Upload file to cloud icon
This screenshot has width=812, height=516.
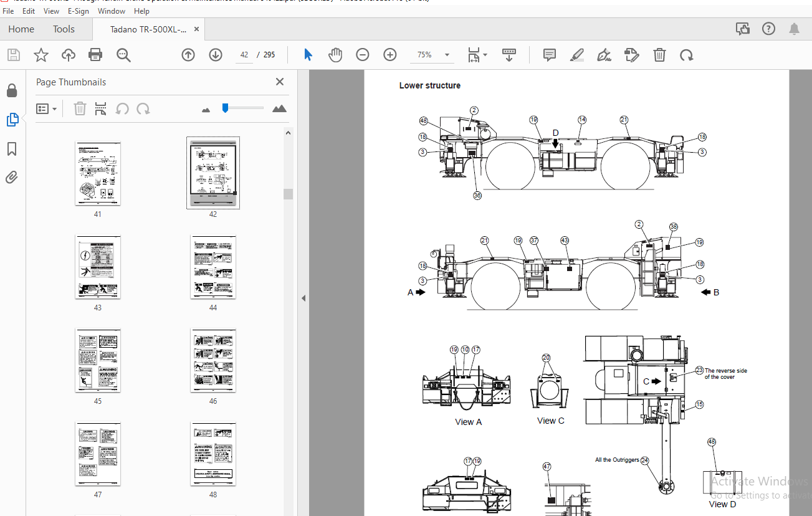(69, 55)
